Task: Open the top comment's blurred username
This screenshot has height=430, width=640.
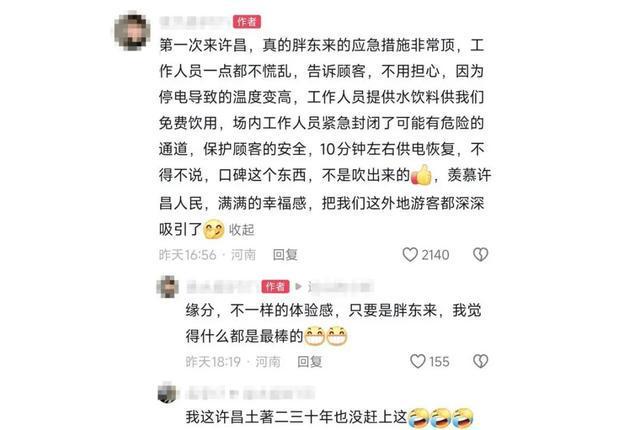Action: (x=194, y=22)
